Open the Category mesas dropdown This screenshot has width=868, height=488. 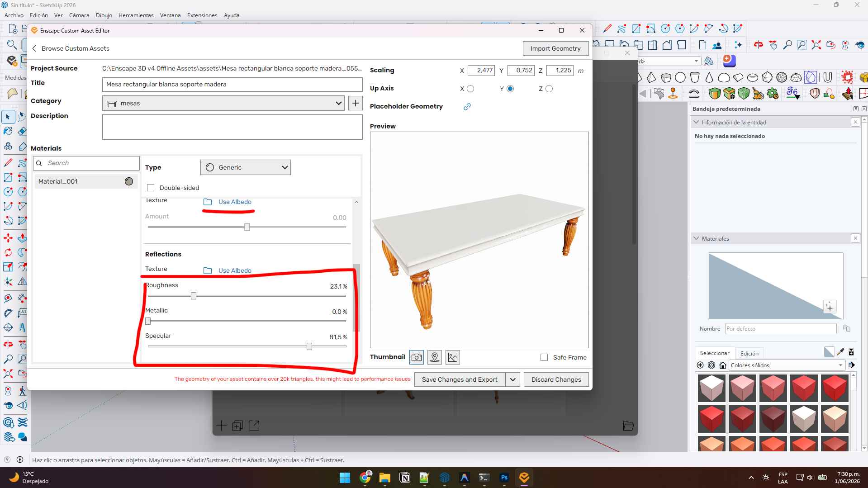pyautogui.click(x=223, y=103)
